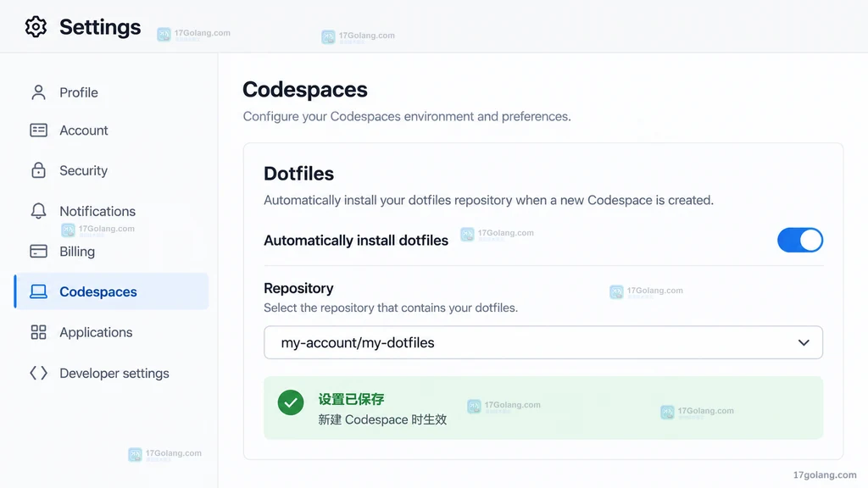
Task: Click the Codespaces page heading
Action: point(305,90)
